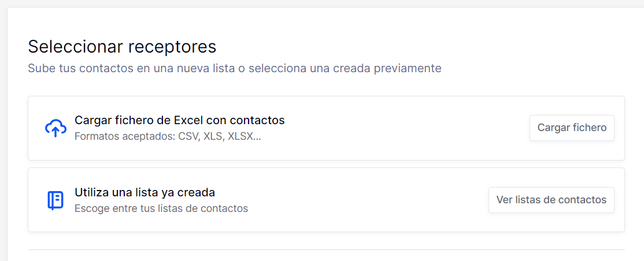This screenshot has height=261, width=644.
Task: Click the blue contacts notebook icon
Action: [55, 200]
